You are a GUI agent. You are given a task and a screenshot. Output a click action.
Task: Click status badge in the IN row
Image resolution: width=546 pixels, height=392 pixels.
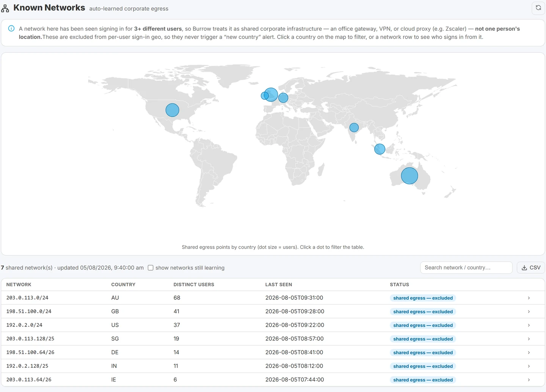[x=423, y=366]
